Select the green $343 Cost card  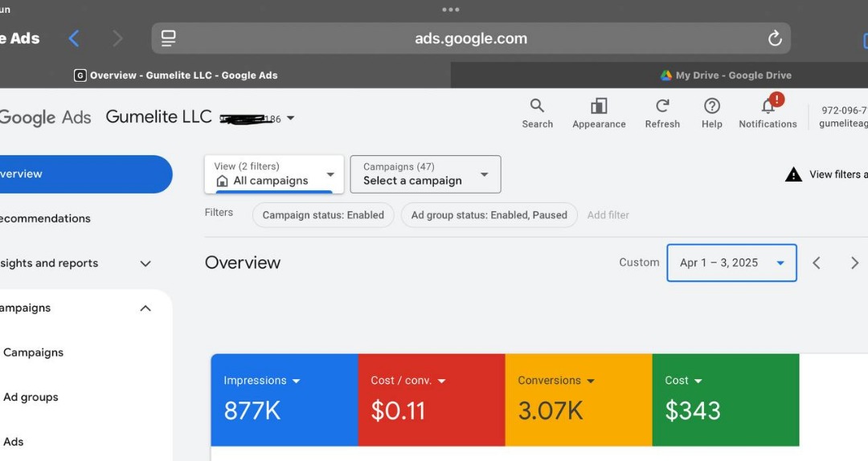726,400
